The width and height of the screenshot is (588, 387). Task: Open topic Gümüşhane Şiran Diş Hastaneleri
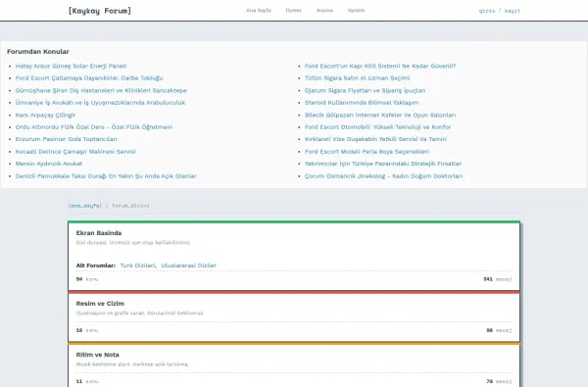pyautogui.click(x=101, y=90)
